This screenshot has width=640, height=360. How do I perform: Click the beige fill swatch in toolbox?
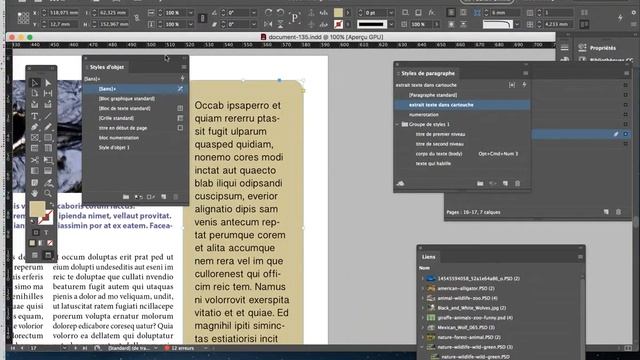[x=37, y=209]
